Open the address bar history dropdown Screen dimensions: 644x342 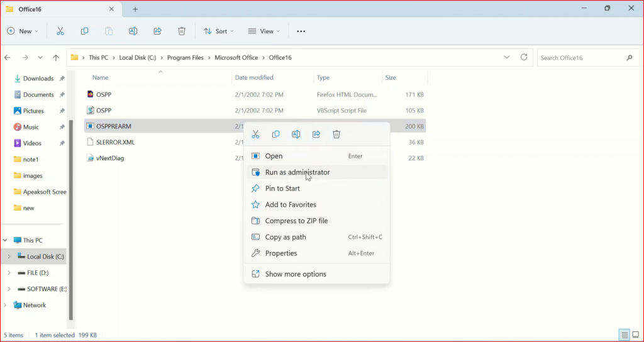(507, 57)
